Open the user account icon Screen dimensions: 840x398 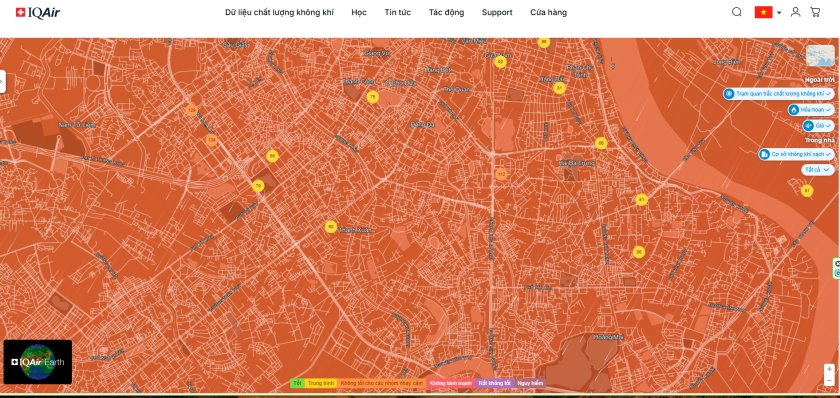pyautogui.click(x=796, y=12)
